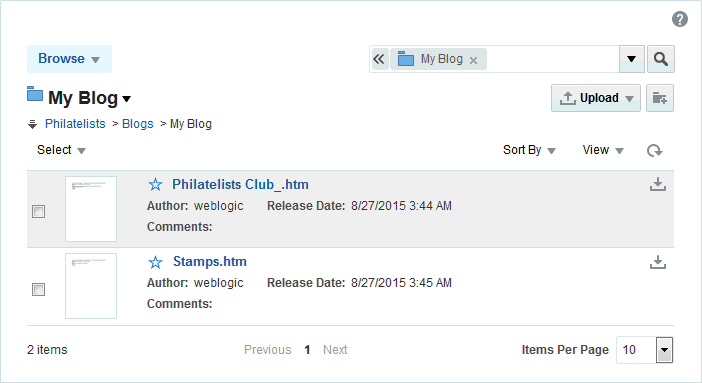702x383 pixels.
Task: Open the View menu
Action: coord(603,150)
